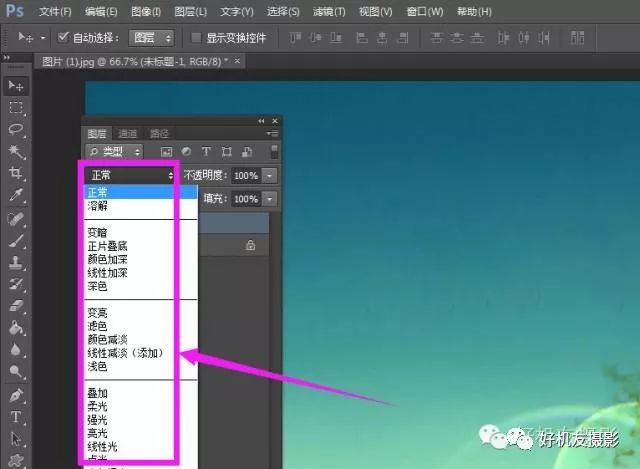Select the Eyedropper tool
The image size is (640, 469).
(x=16, y=196)
